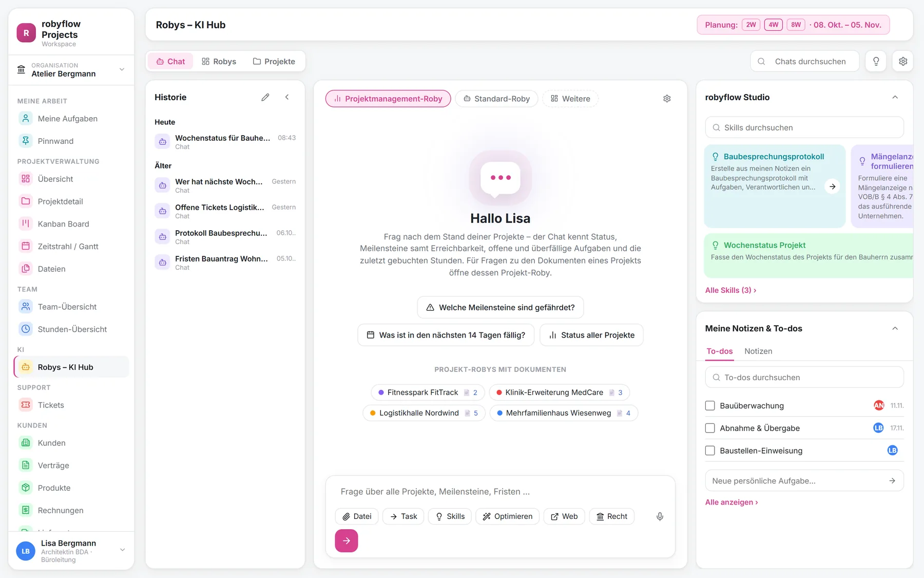Open Wochenstatus für Bauhe... chat history
This screenshot has height=578, width=924.
(x=225, y=142)
